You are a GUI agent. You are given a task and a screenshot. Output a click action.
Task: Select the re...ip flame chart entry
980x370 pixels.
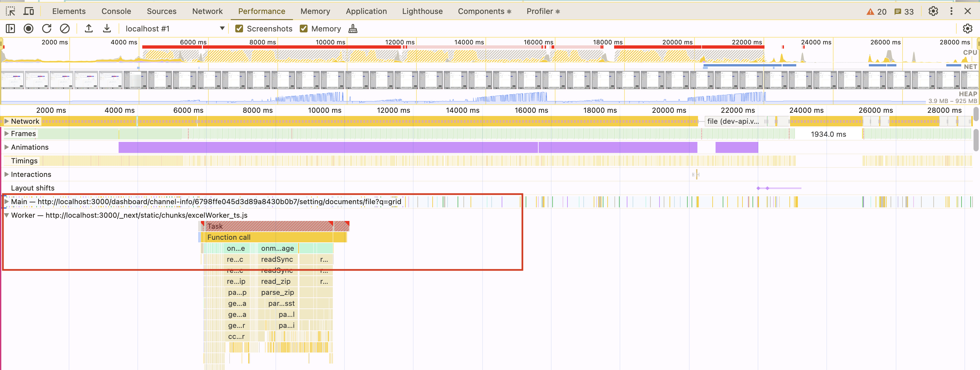pyautogui.click(x=236, y=282)
